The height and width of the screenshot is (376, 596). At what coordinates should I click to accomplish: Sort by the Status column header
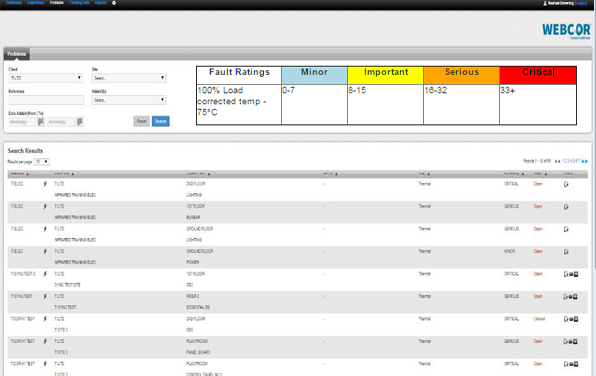541,174
